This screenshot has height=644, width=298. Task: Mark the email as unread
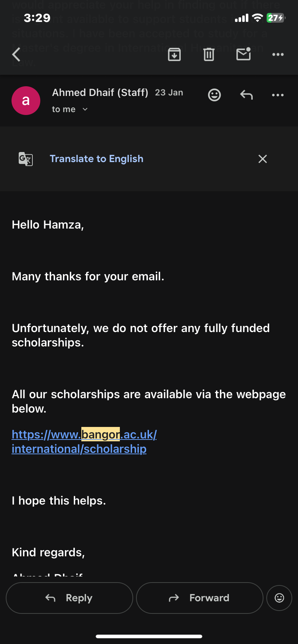[244, 54]
